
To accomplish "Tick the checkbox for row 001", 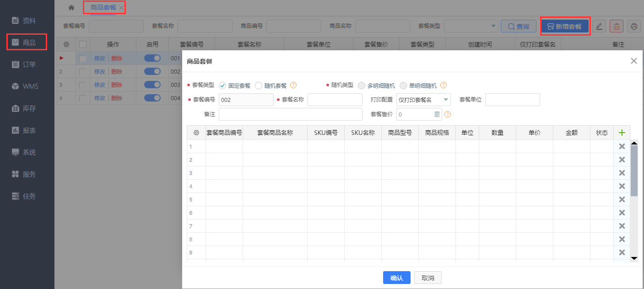I will tap(83, 59).
